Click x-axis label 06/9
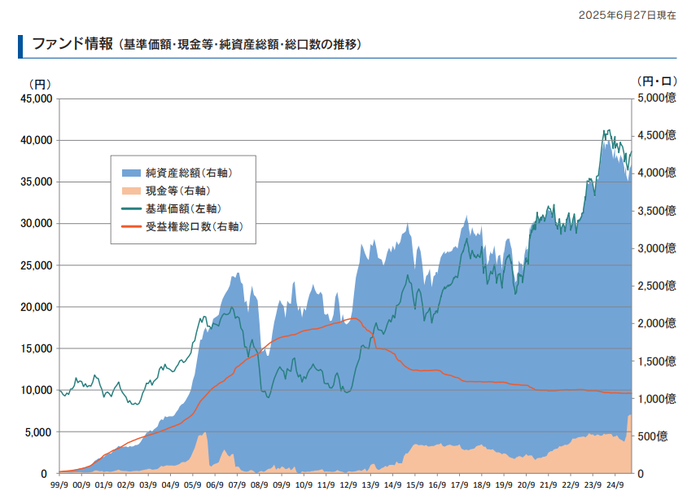Image resolution: width=700 pixels, height=504 pixels. click(x=215, y=485)
